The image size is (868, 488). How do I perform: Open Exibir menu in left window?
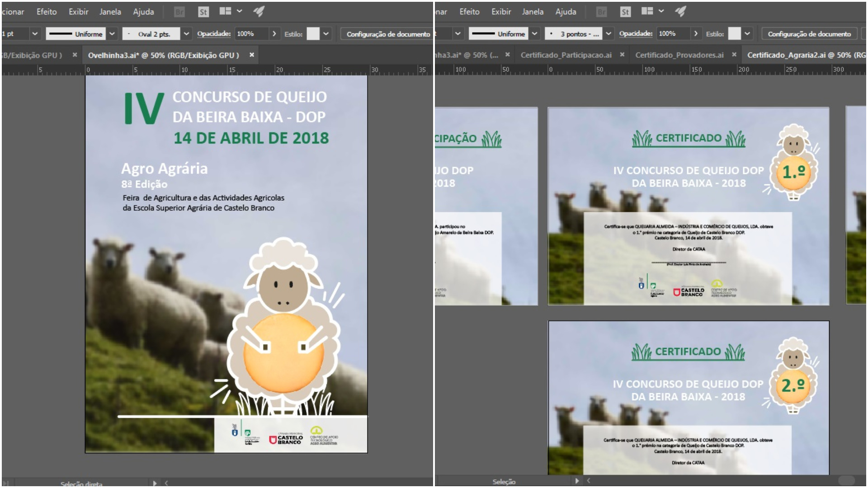(79, 12)
